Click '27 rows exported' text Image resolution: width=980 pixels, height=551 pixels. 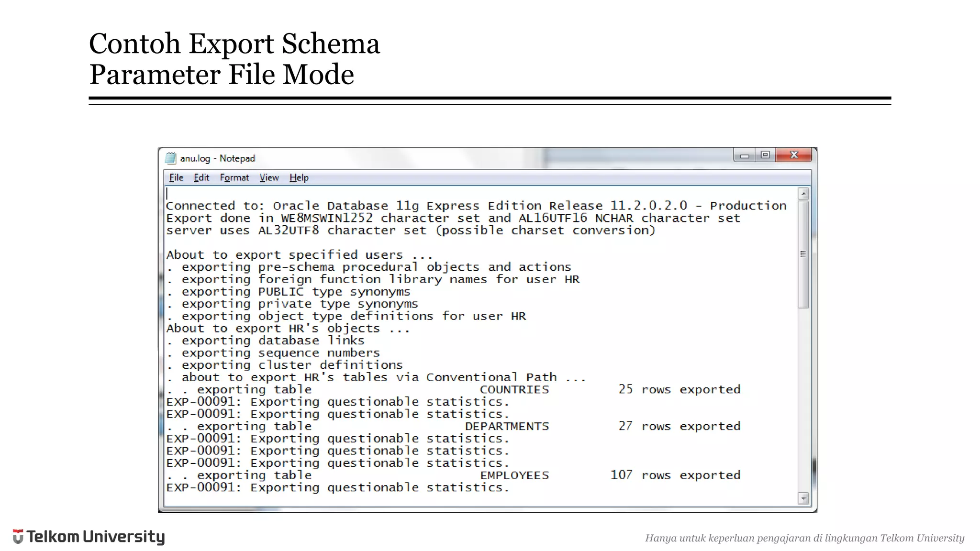(x=679, y=427)
